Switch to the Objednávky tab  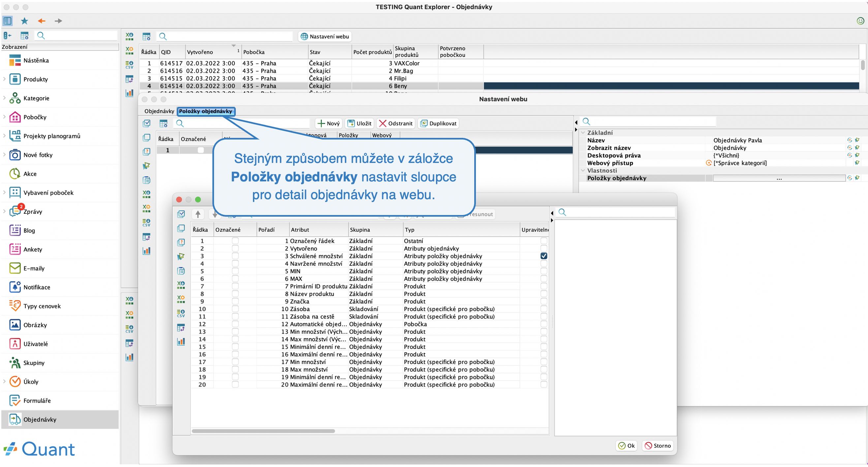[x=159, y=111]
